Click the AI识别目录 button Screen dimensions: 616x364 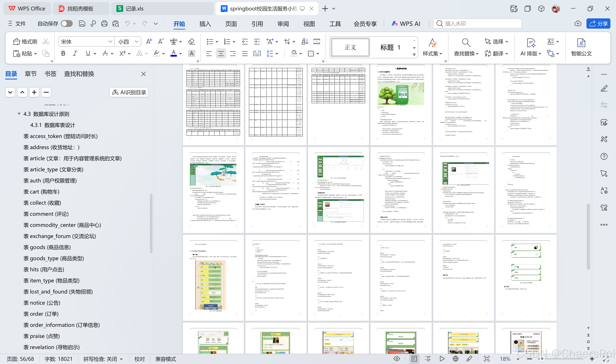point(129,92)
